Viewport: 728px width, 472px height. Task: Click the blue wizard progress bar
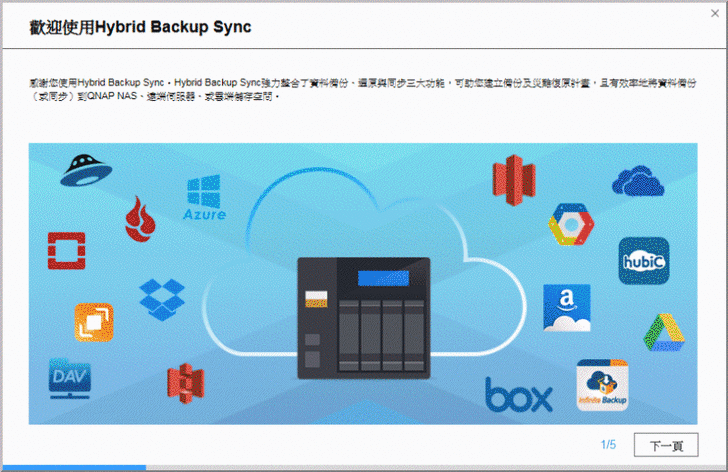tap(74, 468)
